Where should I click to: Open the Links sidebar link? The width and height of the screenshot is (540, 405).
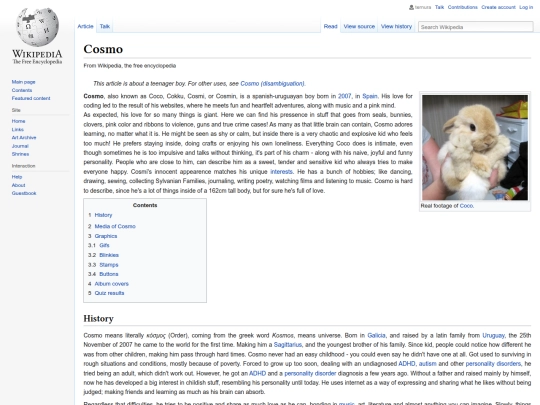coord(18,129)
